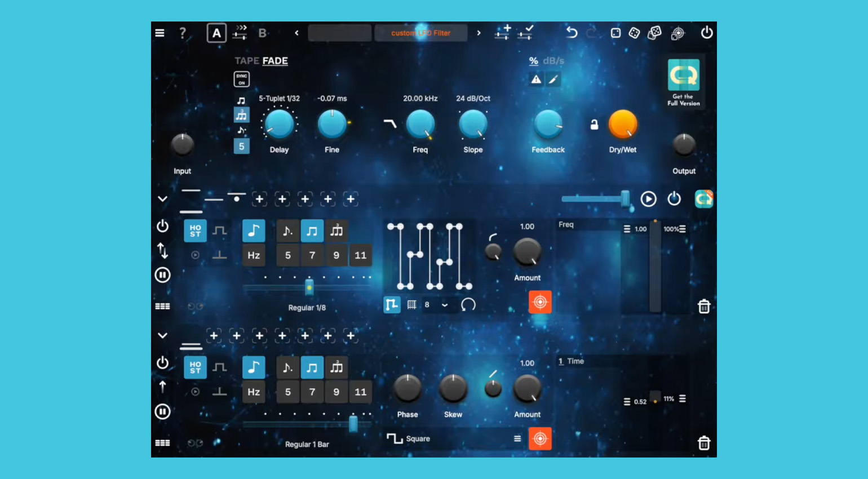Click the Get the Full Version link
The image size is (868, 479).
(684, 82)
